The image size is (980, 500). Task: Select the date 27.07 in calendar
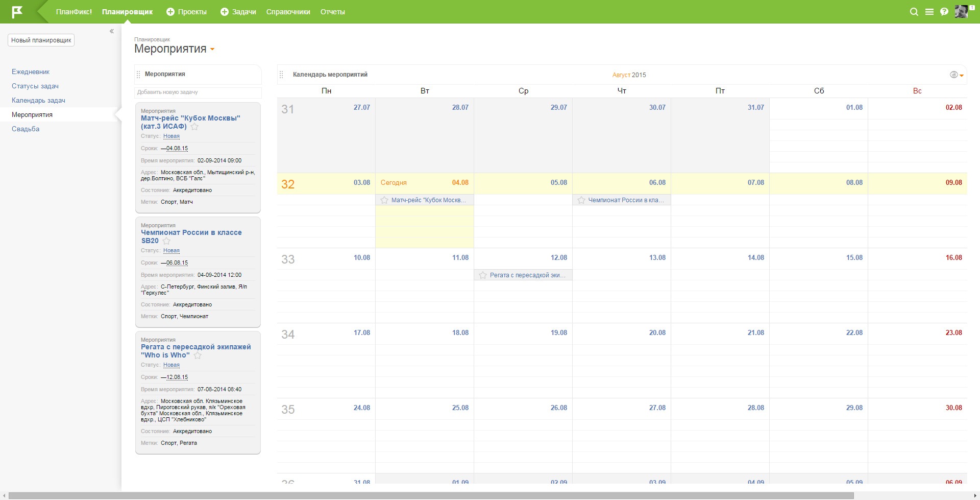[362, 108]
